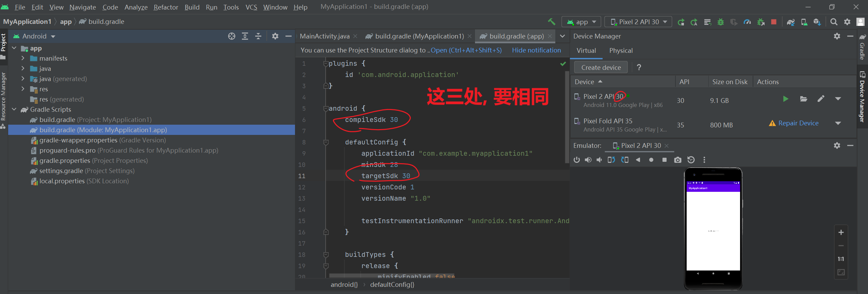Open Emulator panel settings gear
Screen dimensions: 868x294
[x=837, y=145]
